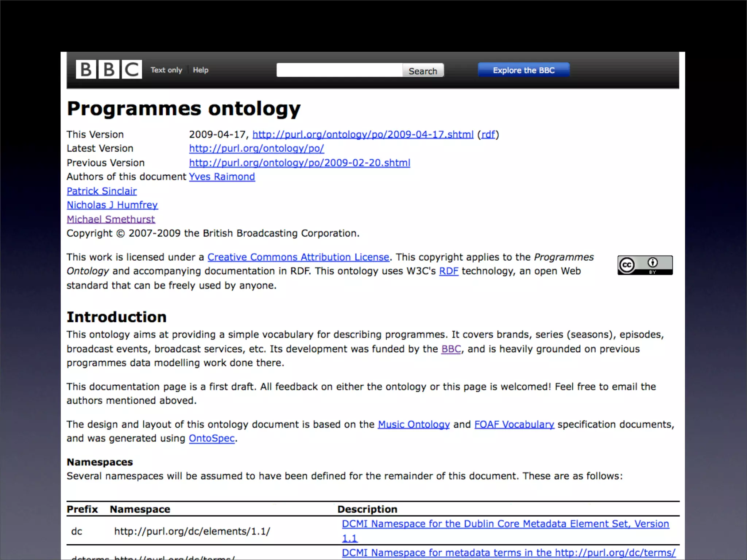Click the Copyright 2007-2009 line
Viewport: 747px width, 560px height.
pyautogui.click(x=213, y=233)
